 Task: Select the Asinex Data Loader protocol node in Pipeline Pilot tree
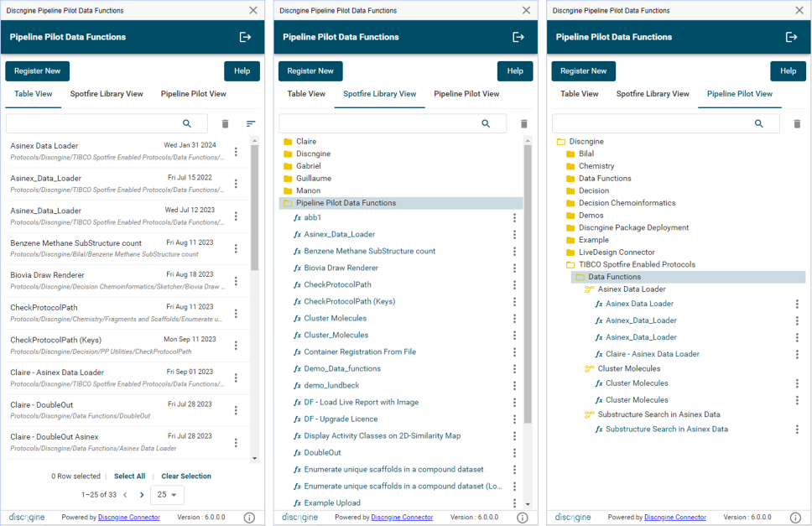tap(632, 289)
